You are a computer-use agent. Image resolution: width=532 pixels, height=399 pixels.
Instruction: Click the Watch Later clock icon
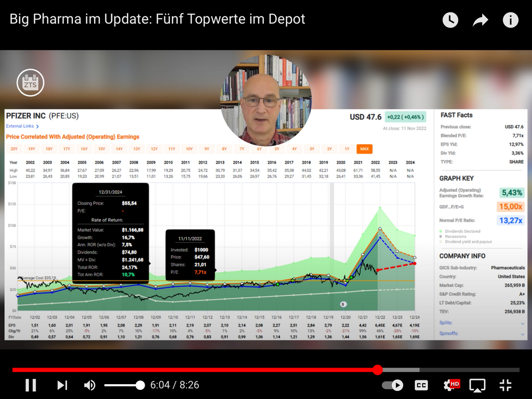click(x=450, y=20)
